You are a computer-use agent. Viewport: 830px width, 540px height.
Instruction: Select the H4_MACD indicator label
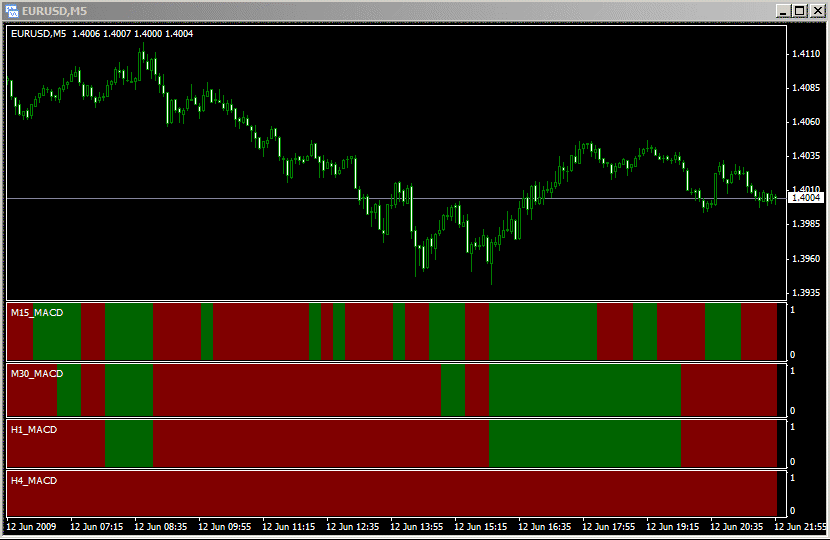pyautogui.click(x=34, y=481)
